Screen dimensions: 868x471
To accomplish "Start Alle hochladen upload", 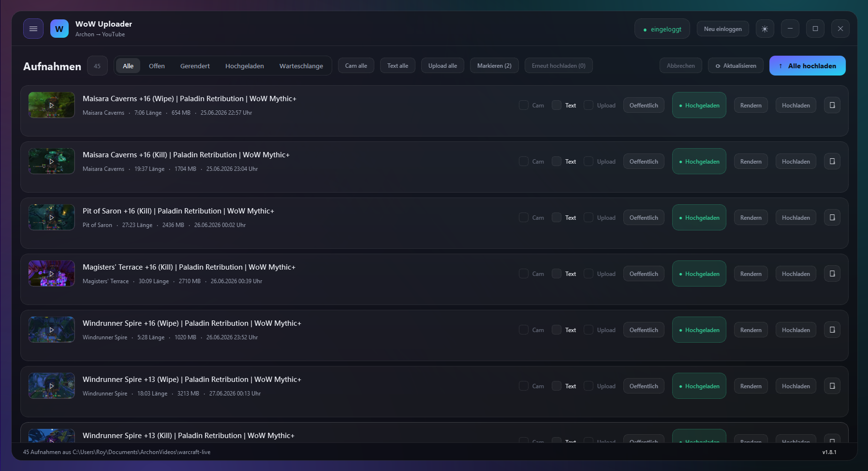I will (808, 66).
